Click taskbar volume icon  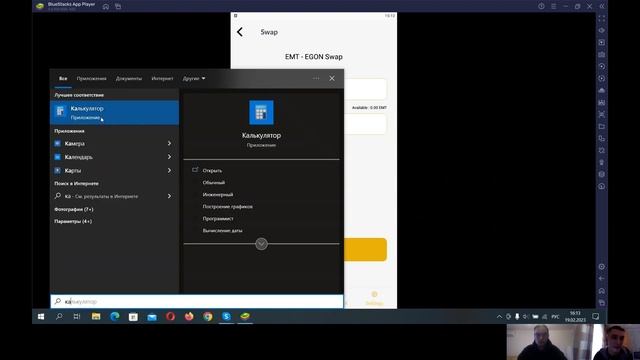tap(526, 317)
